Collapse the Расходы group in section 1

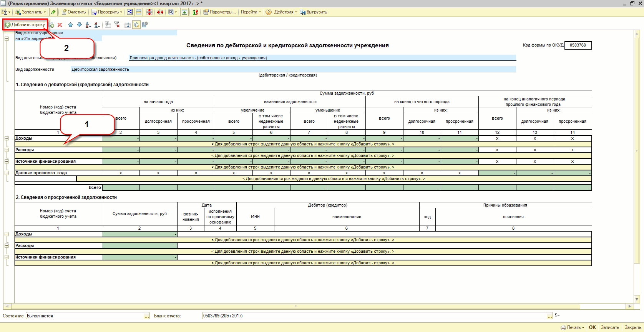tap(7, 150)
